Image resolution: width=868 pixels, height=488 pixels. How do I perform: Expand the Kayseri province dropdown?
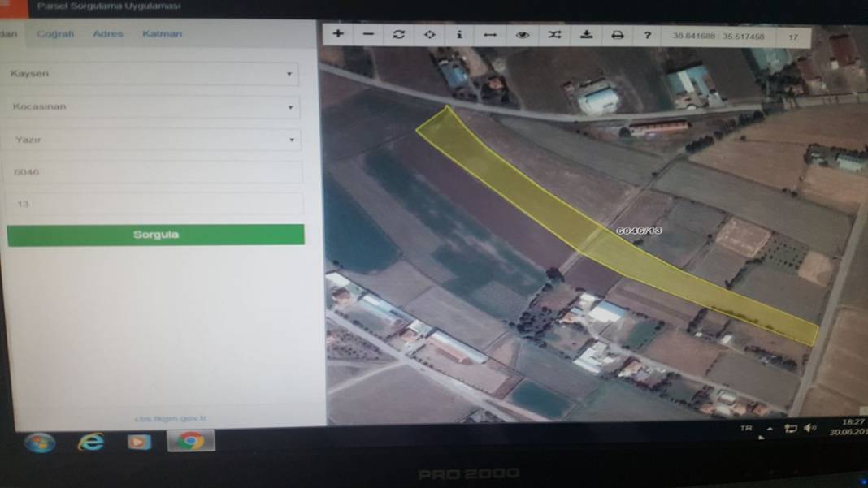152,74
